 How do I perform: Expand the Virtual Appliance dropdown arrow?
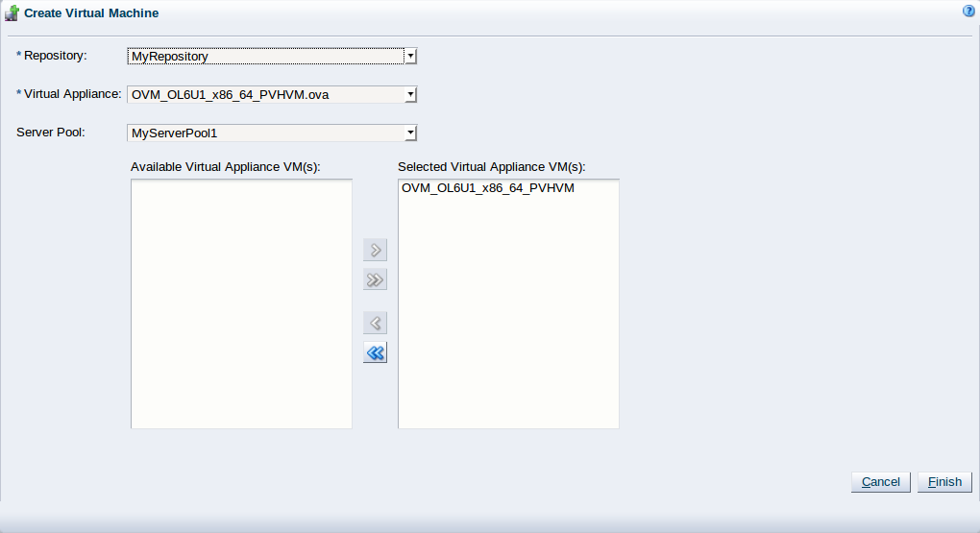[410, 95]
